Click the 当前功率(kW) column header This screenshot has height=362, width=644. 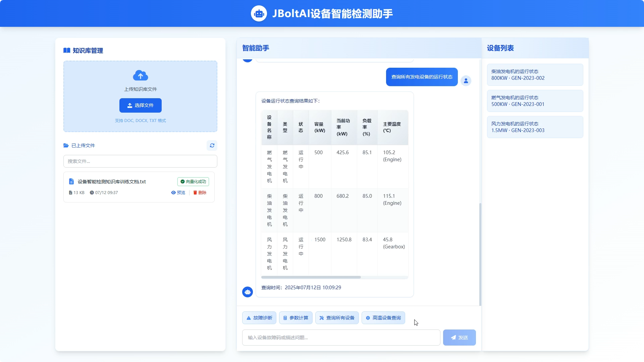pyautogui.click(x=344, y=127)
